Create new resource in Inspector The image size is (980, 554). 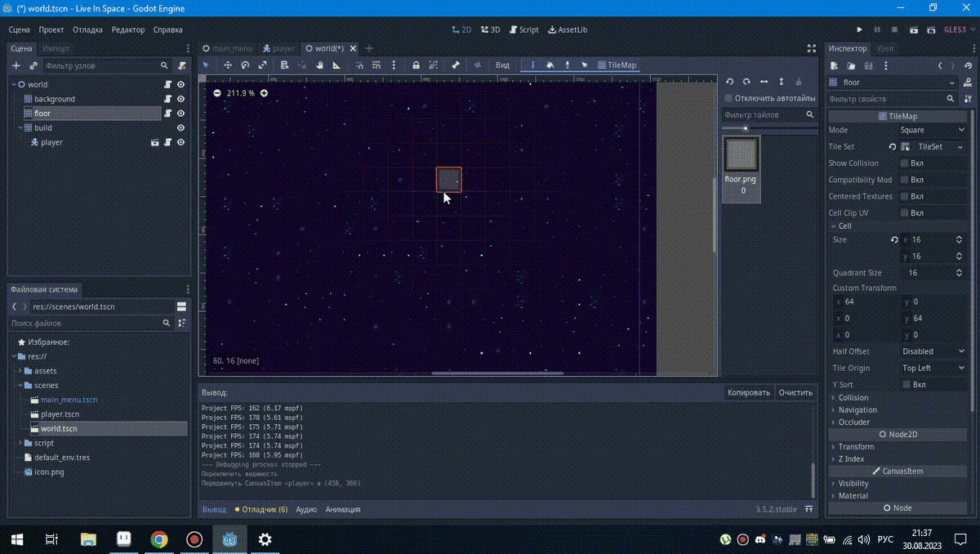(834, 65)
